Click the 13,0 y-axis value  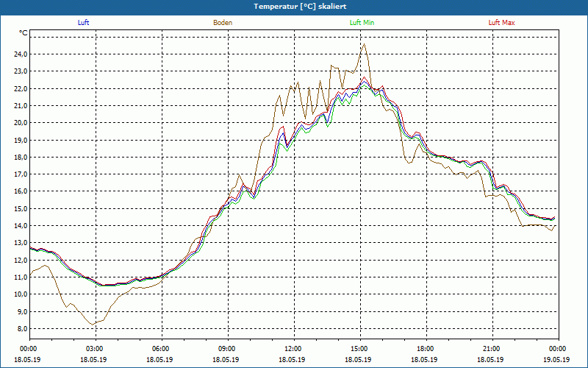pos(21,243)
